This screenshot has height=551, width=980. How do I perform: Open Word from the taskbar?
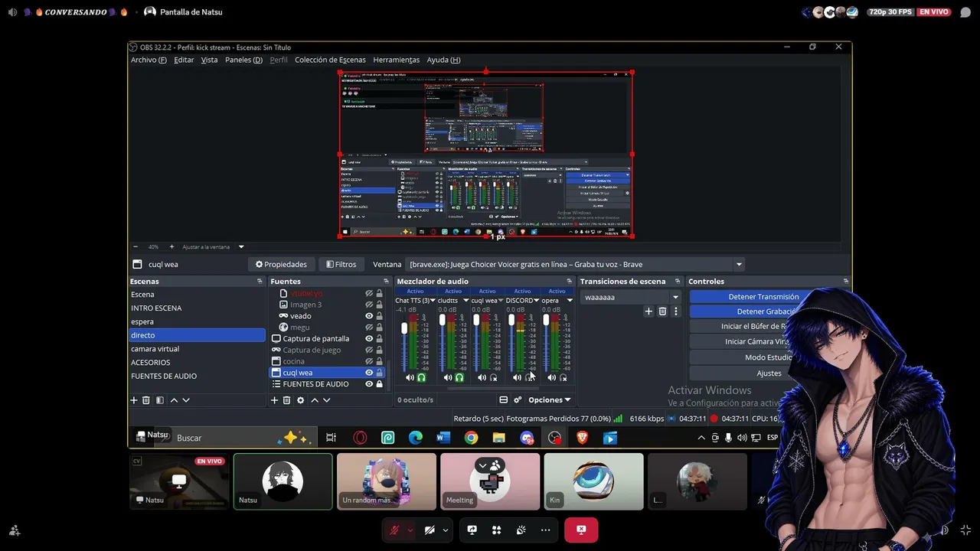pos(443,438)
